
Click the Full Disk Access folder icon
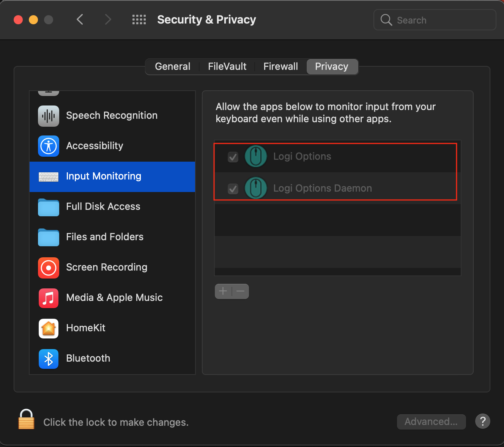tap(49, 207)
